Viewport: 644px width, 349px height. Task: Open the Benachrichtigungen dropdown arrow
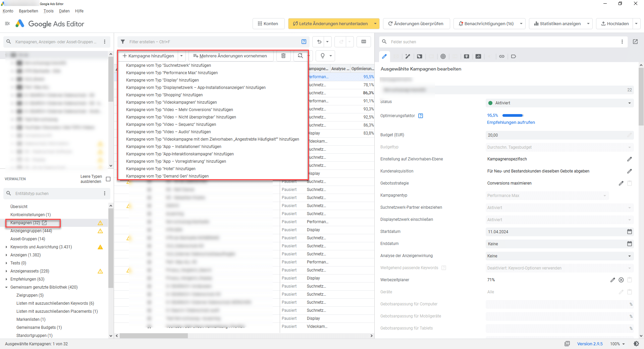(521, 23)
